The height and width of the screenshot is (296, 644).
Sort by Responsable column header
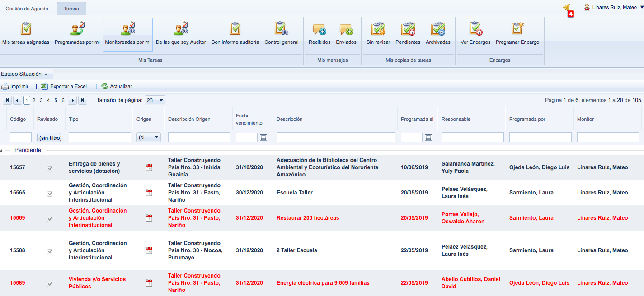pyautogui.click(x=456, y=119)
